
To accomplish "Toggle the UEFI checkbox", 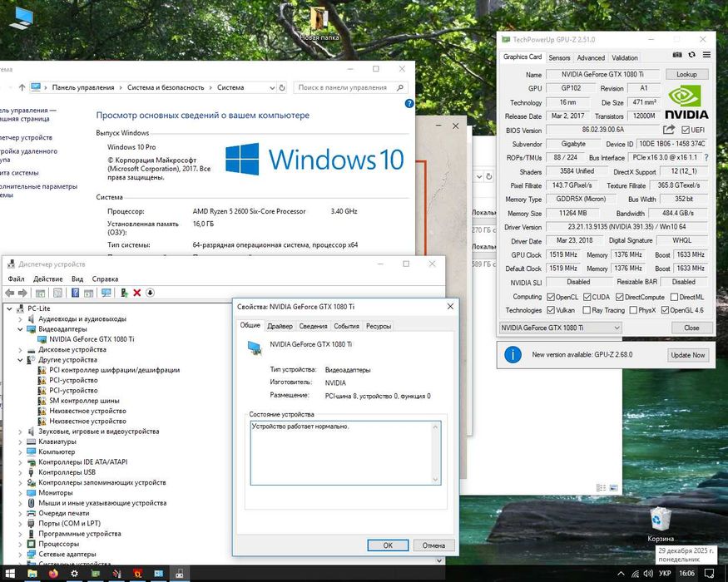I will (x=686, y=131).
